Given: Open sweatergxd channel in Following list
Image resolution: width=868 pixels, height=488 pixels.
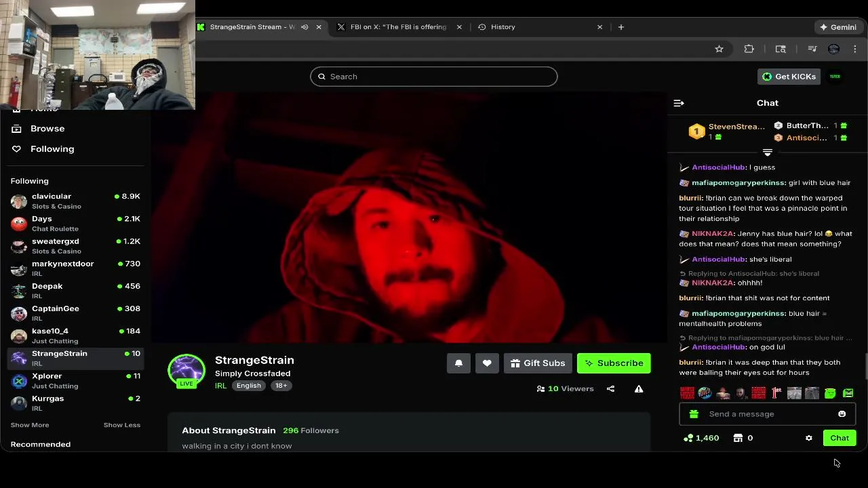Looking at the screenshot, I should (x=75, y=246).
